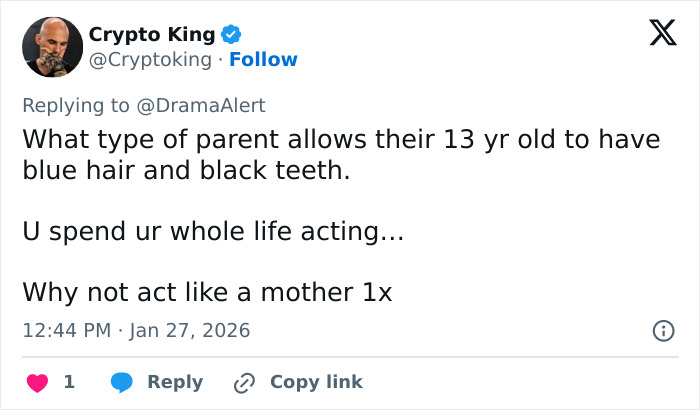Click the chain link icon
This screenshot has width=700, height=410.
[x=244, y=382]
